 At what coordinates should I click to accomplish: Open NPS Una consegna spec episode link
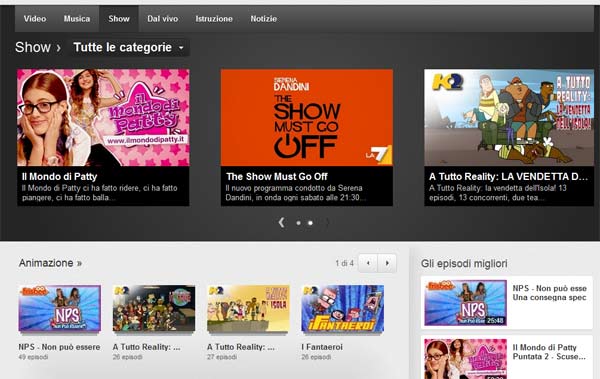point(549,293)
